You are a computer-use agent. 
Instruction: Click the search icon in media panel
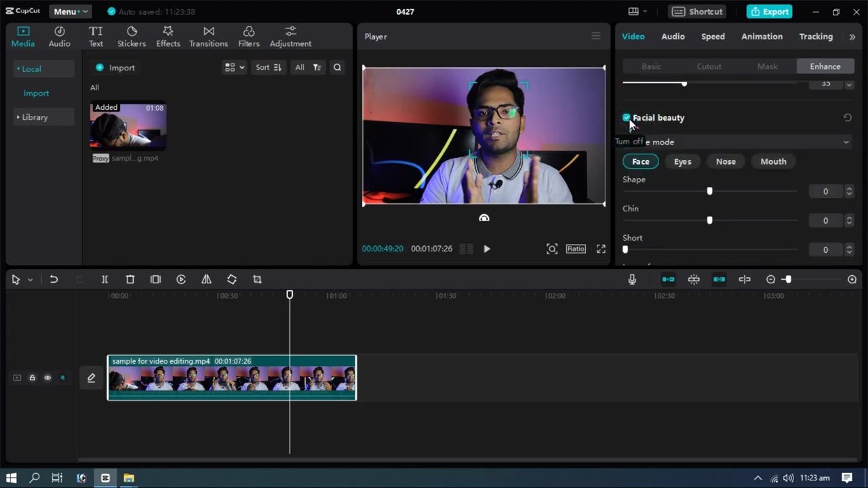[x=337, y=67]
